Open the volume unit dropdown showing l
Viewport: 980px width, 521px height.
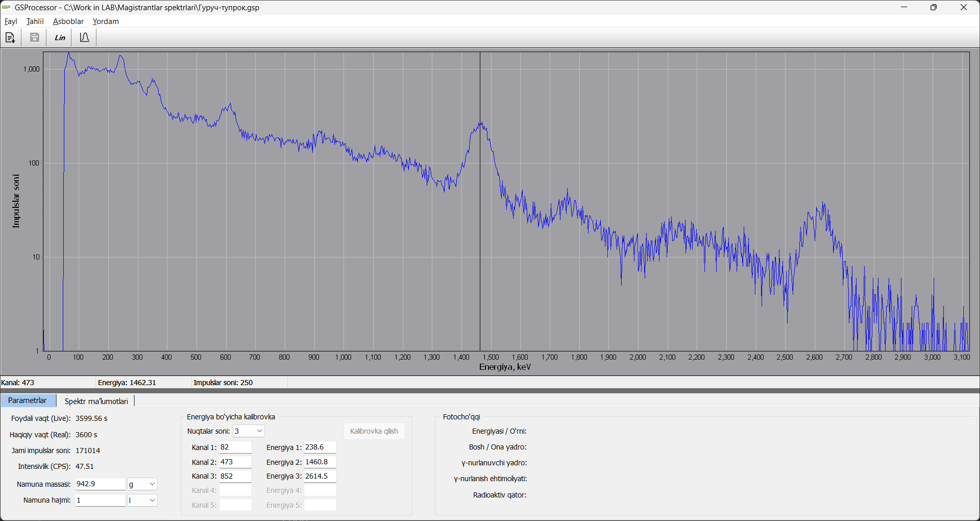(x=142, y=500)
